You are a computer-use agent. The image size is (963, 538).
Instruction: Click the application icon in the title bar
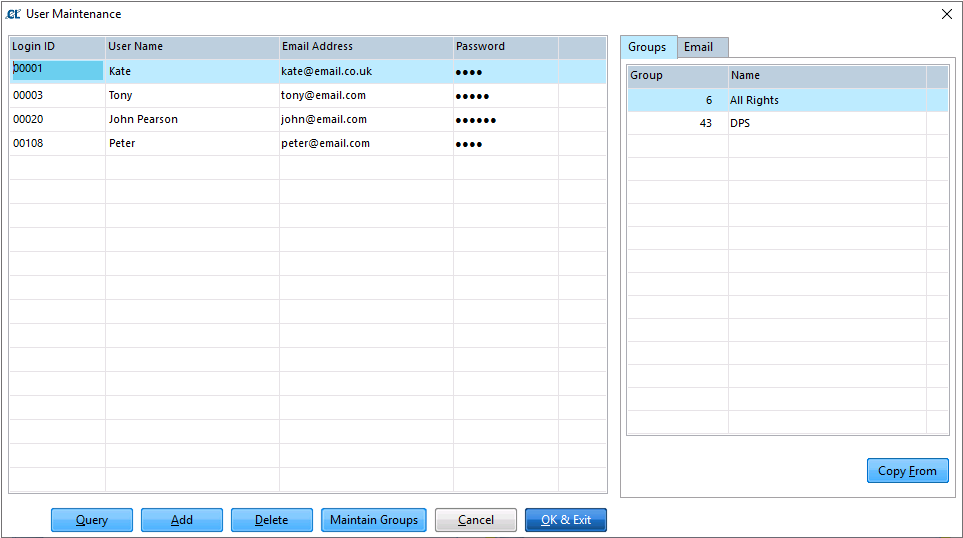pyautogui.click(x=13, y=14)
